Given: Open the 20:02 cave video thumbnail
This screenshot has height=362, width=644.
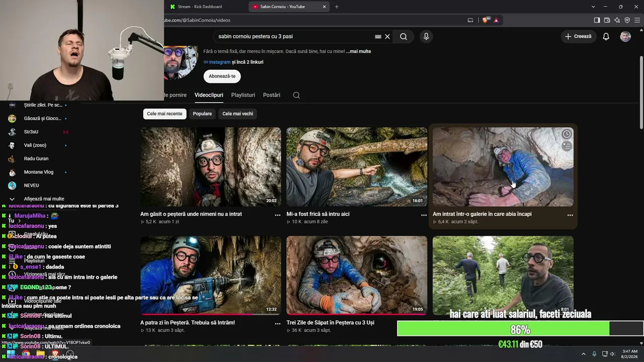Looking at the screenshot, I should (x=211, y=167).
